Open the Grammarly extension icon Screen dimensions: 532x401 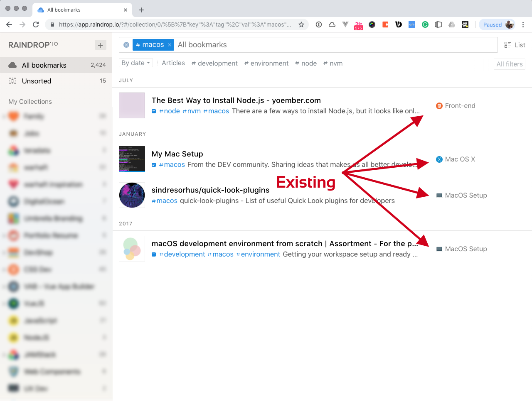[x=425, y=24]
